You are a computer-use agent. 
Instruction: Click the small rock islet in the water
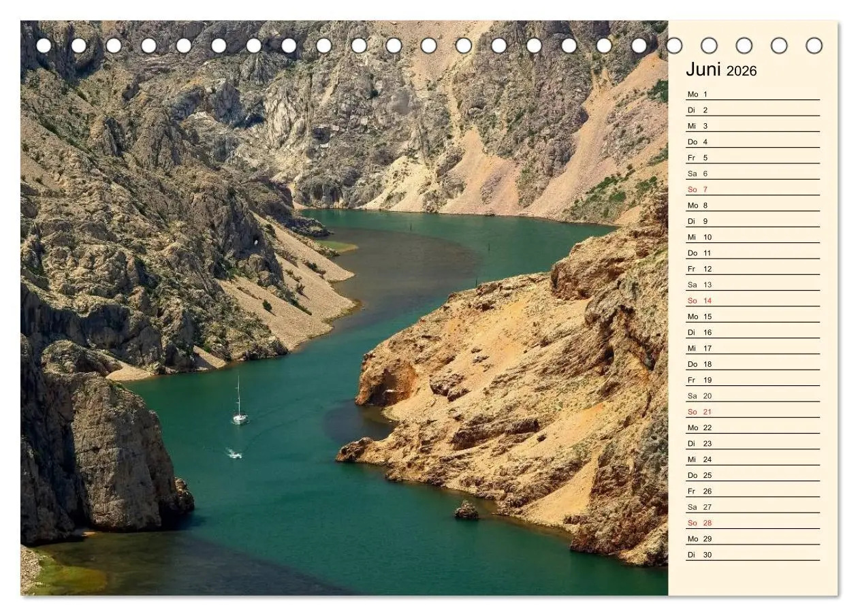pos(466,510)
